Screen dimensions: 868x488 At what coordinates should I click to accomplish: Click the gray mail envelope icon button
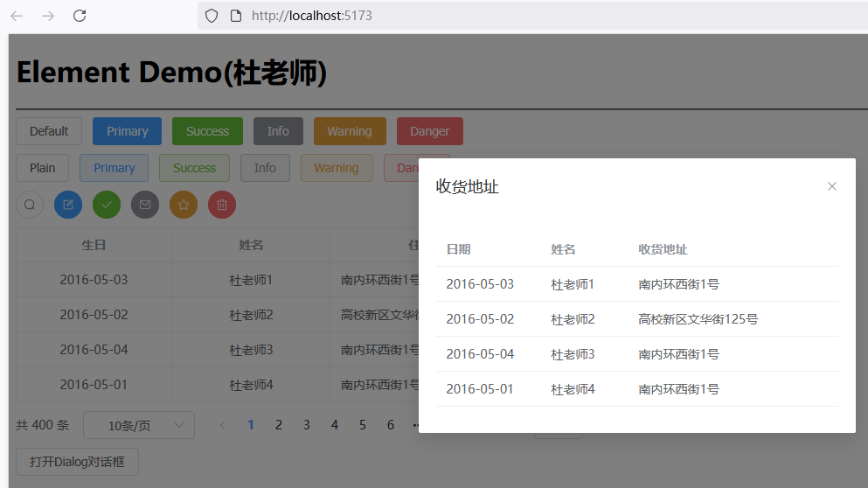coord(145,205)
